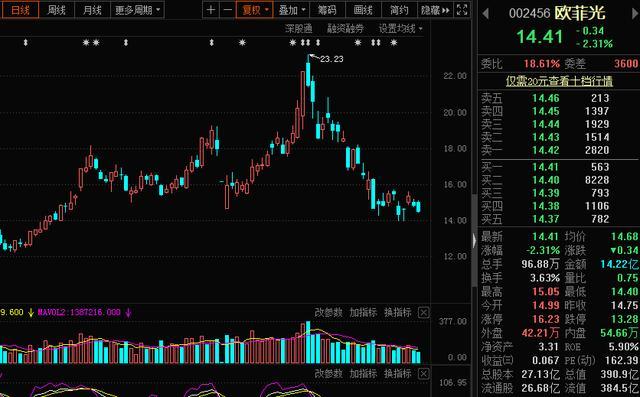Go to next stock with the right arrow
The width and height of the screenshot is (640, 397).
[635, 14]
